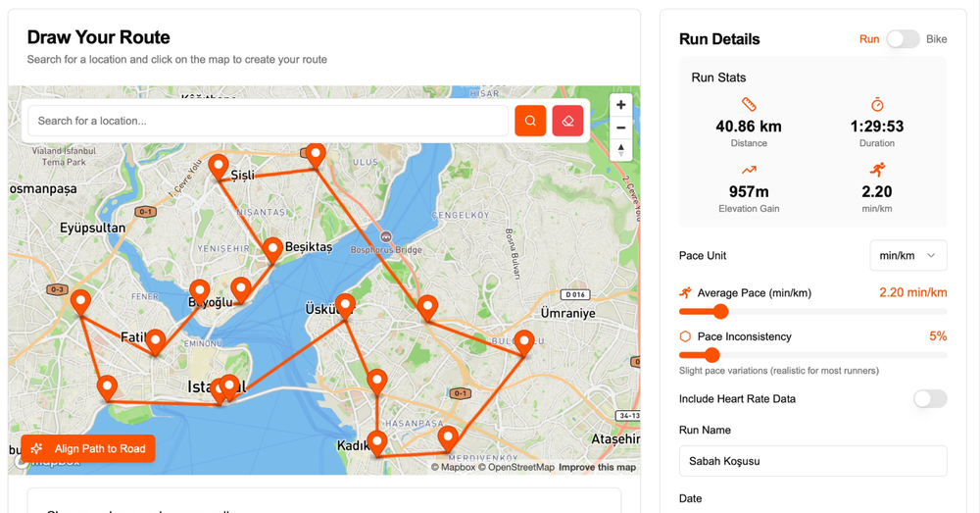The image size is (980, 513).
Task: Click the hexagon icon beside Pace Inconsistency
Action: (x=685, y=336)
